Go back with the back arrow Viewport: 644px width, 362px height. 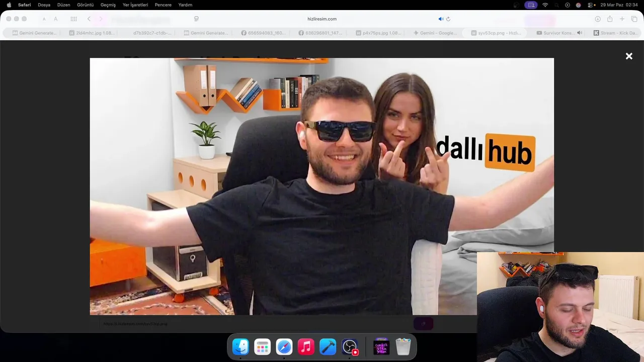[x=89, y=19]
